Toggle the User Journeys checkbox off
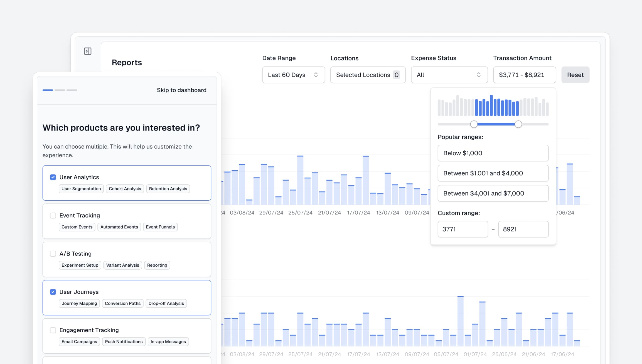The width and height of the screenshot is (642, 364). [x=53, y=291]
